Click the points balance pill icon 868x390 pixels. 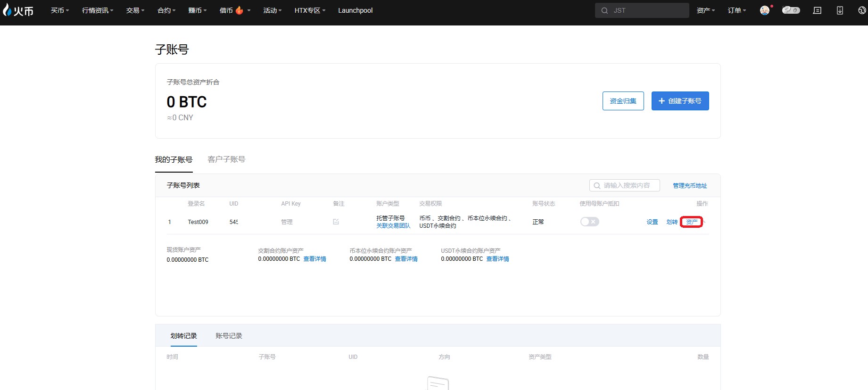click(x=791, y=10)
